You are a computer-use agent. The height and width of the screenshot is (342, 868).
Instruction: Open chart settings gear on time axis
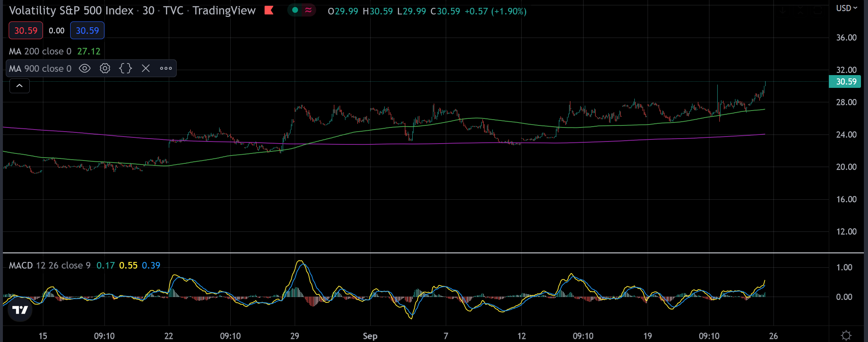coord(846,335)
